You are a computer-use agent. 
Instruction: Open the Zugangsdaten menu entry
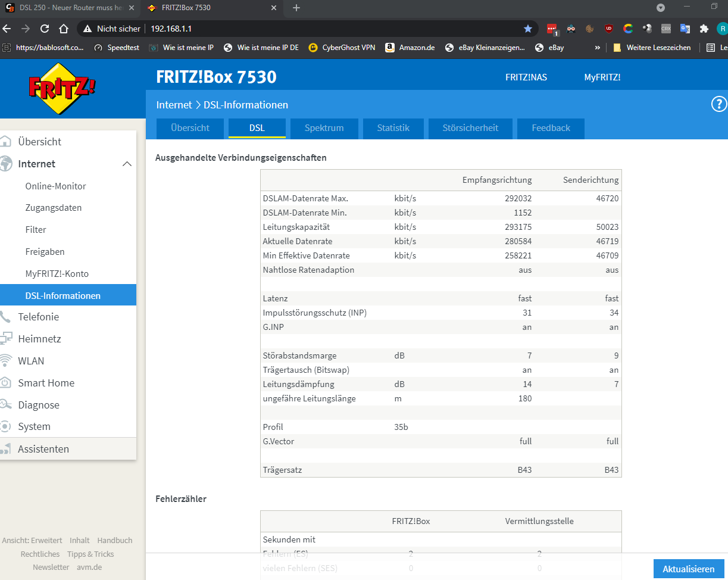[53, 208]
